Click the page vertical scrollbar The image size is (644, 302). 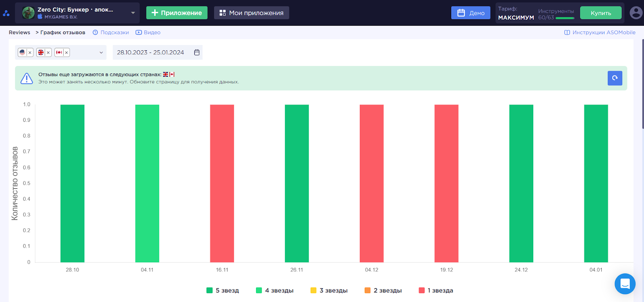pyautogui.click(x=643, y=84)
